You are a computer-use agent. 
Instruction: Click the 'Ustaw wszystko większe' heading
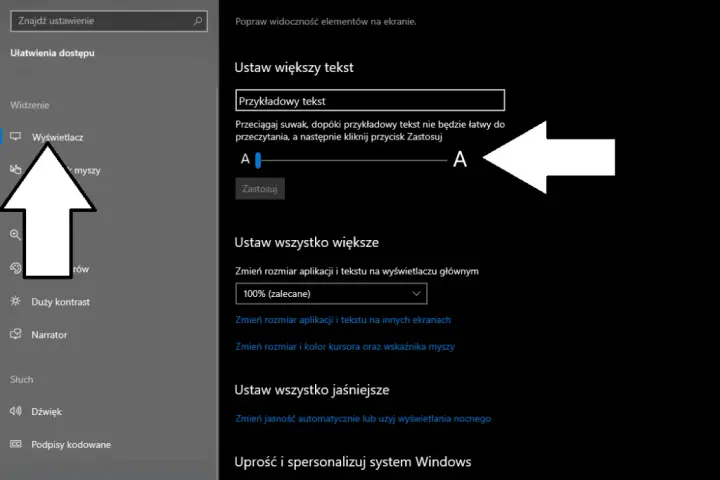[x=307, y=243]
